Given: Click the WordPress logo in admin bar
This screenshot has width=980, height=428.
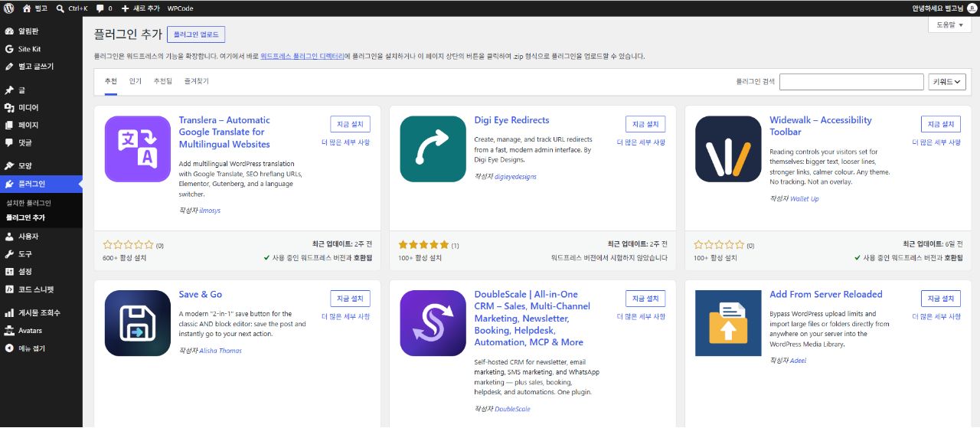Looking at the screenshot, I should [8, 8].
